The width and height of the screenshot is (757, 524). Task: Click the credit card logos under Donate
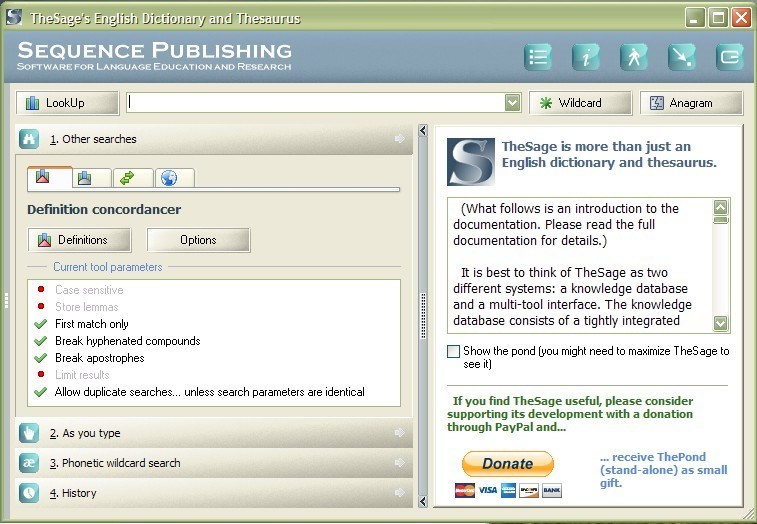(508, 490)
